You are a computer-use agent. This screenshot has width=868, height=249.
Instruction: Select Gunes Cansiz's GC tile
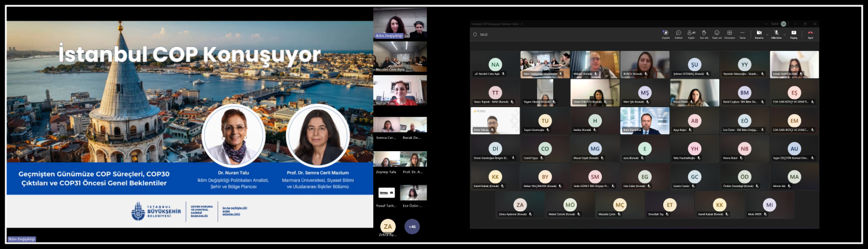695,177
